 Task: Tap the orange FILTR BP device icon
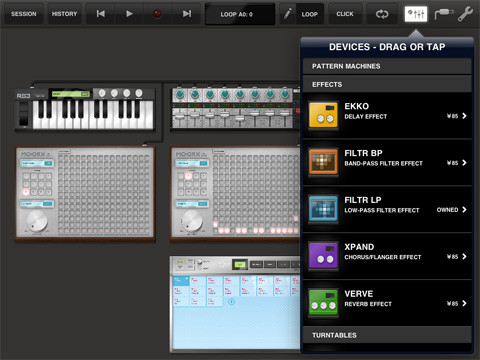(323, 162)
